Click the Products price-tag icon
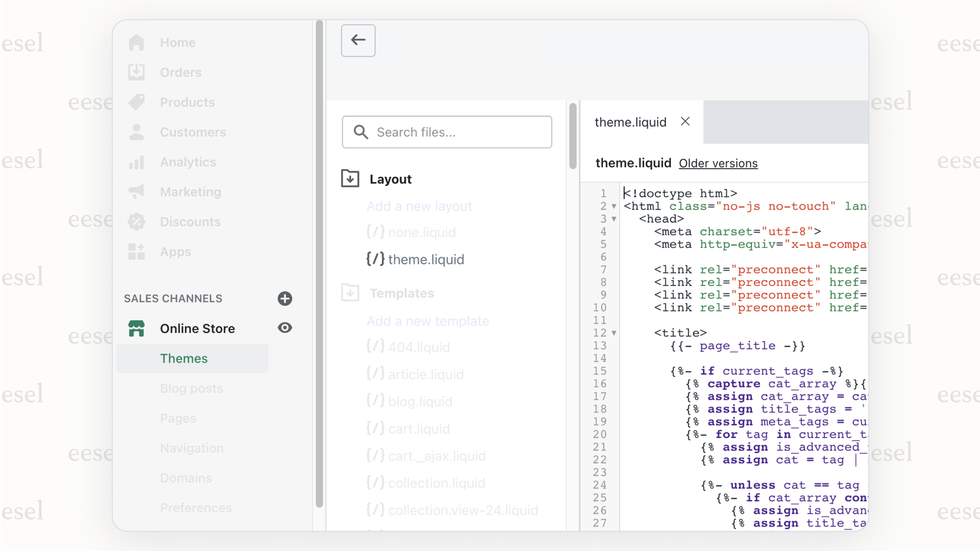Screen dimensions: 980x551 pos(136,101)
